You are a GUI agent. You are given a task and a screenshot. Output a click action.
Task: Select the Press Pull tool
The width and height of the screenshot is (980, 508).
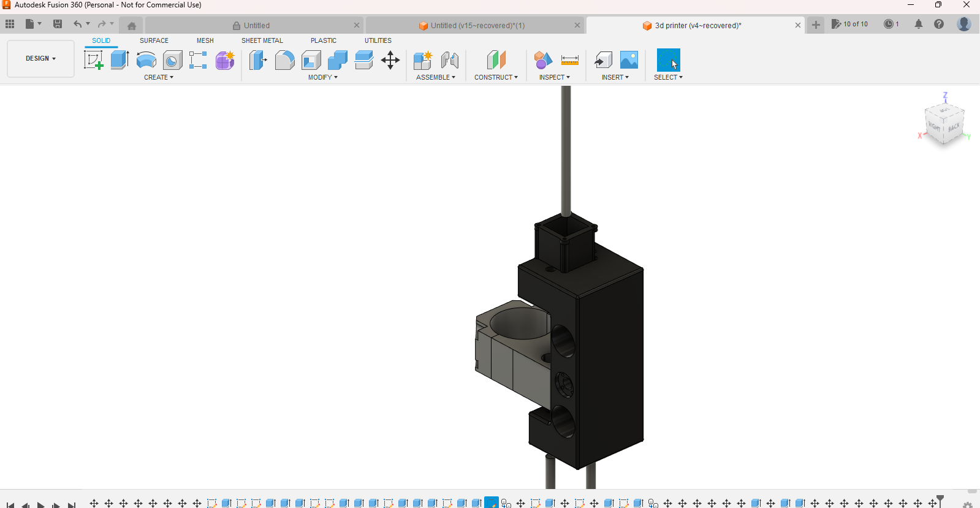click(x=258, y=60)
